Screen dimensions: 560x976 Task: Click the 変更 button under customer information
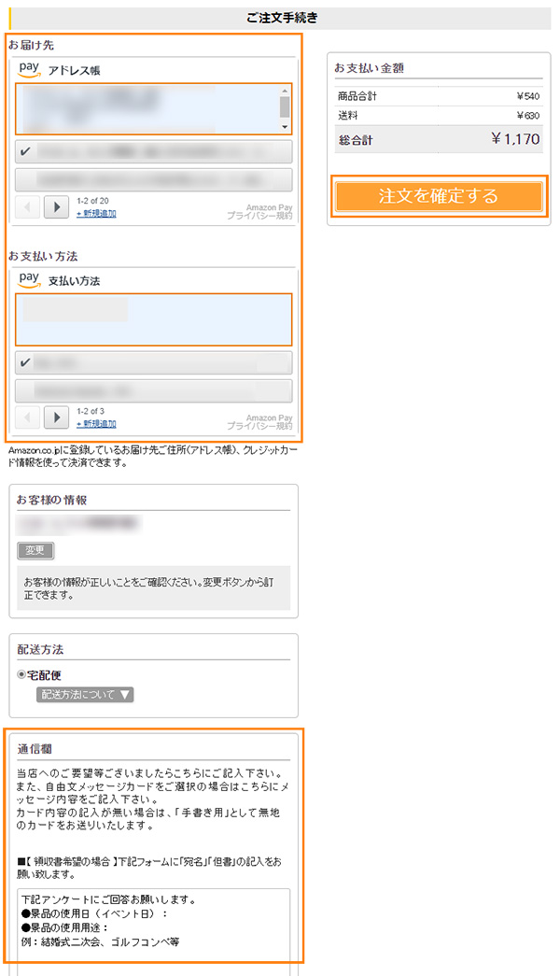point(35,551)
